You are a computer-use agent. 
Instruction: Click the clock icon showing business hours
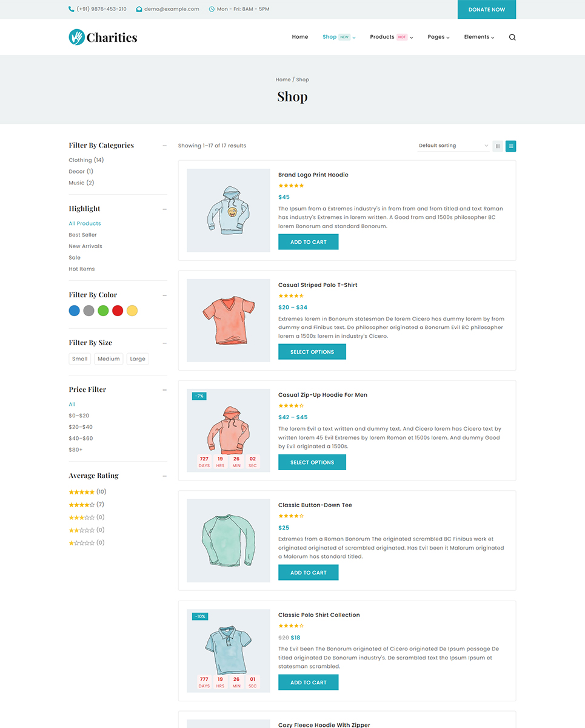pyautogui.click(x=211, y=9)
